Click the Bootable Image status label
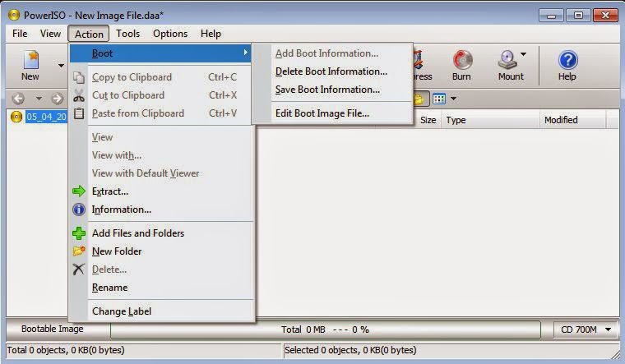Viewport: 625px width, 364px height. pos(52,329)
